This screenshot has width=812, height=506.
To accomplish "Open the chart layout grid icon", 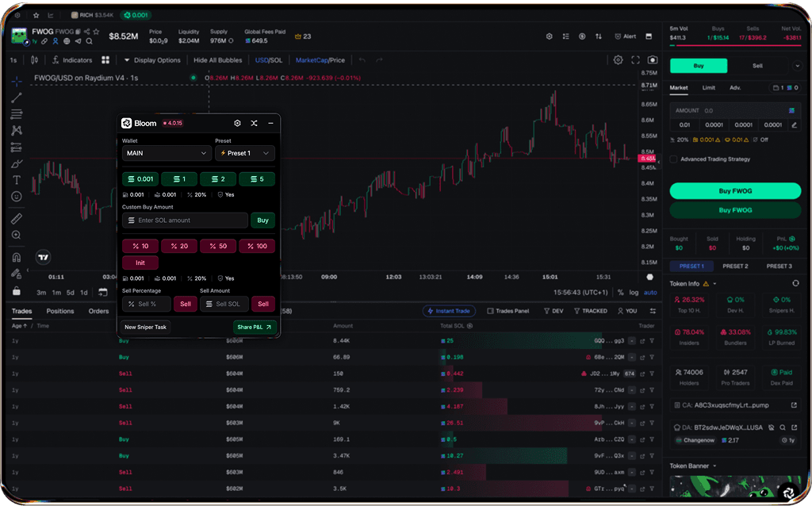I will coord(105,60).
